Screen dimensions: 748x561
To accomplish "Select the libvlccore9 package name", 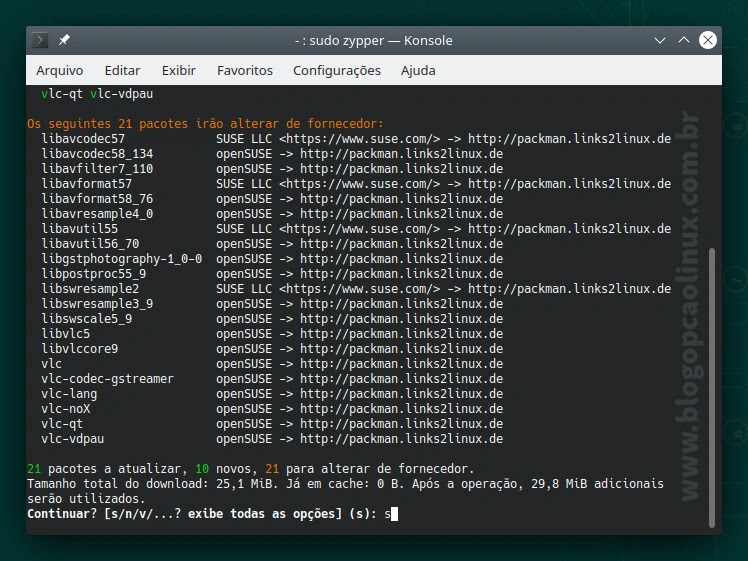I will (x=80, y=349).
